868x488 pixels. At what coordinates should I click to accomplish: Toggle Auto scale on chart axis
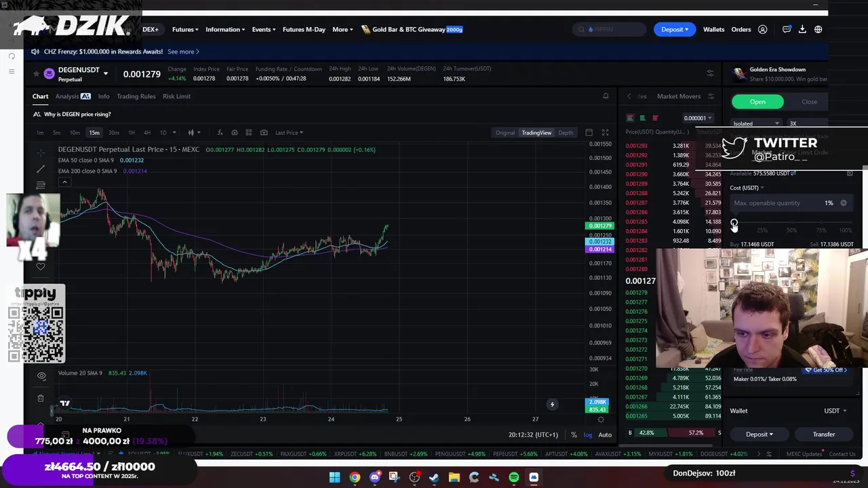pos(605,435)
